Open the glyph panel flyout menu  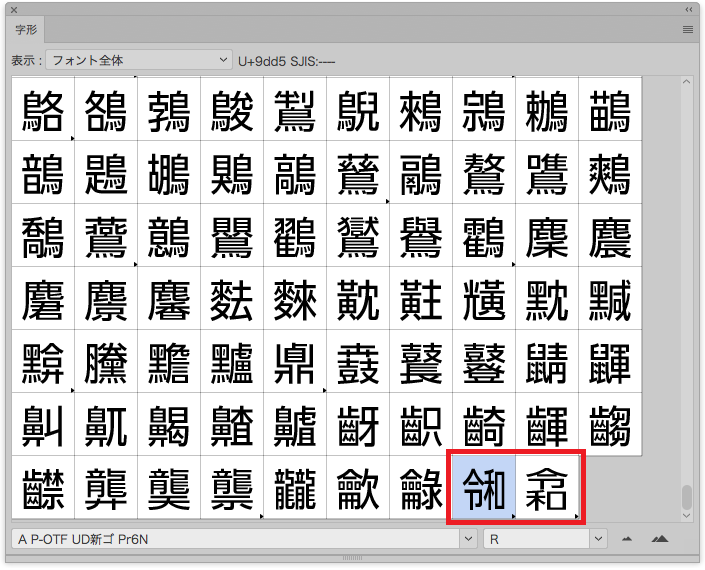[687, 30]
